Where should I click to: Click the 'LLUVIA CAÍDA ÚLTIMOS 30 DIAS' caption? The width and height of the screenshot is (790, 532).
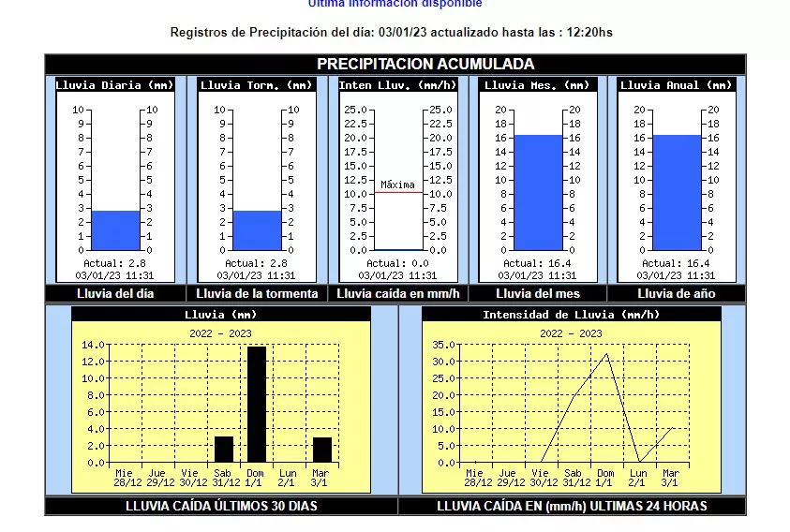221,506
